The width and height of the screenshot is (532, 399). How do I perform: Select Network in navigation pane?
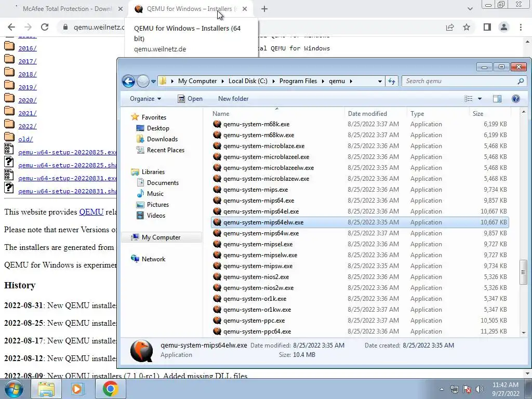(153, 259)
